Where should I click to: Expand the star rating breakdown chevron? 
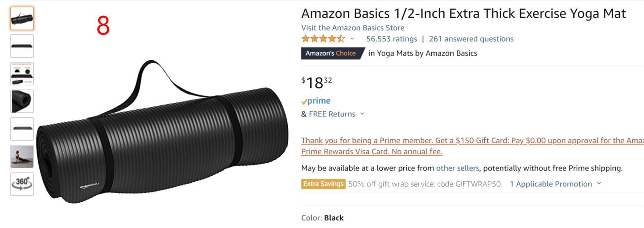(352, 39)
